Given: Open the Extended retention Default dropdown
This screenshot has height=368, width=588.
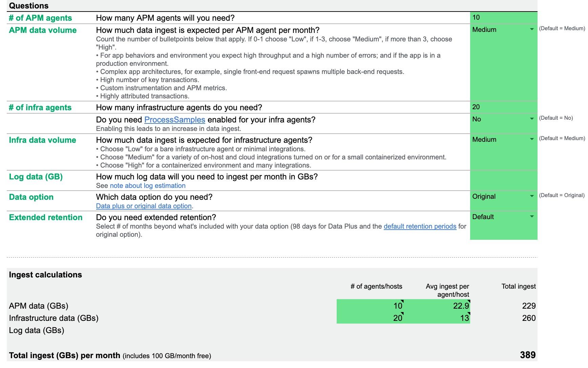Looking at the screenshot, I should (x=531, y=217).
